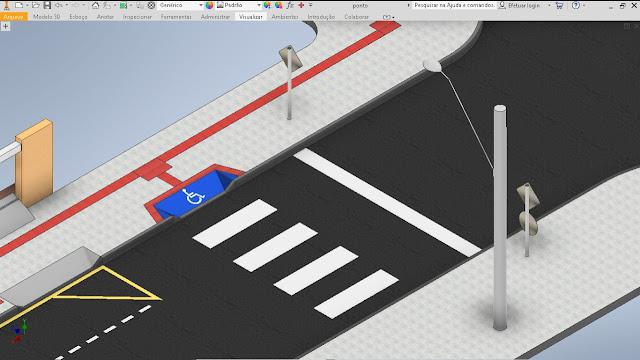Switch to the Introdução tab
The width and height of the screenshot is (640, 360).
(x=321, y=17)
